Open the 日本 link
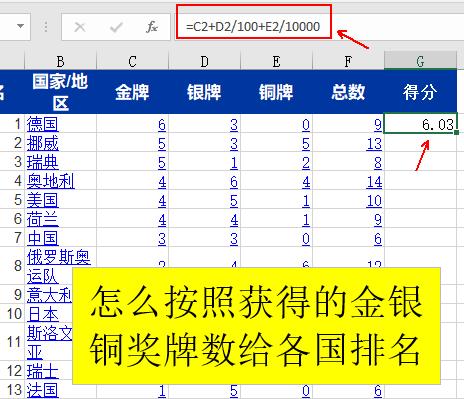Viewport: 464px width, 399px height. point(42,314)
